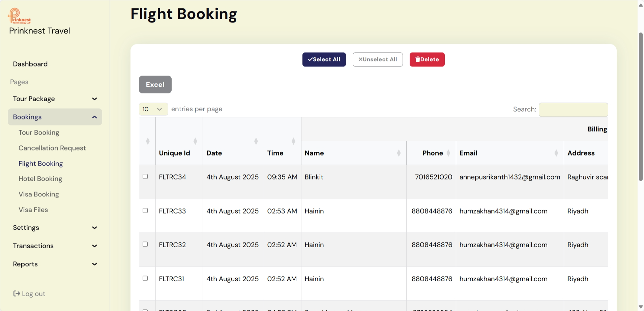Click the sort arrows above checkbox column
The image size is (644, 311).
148,141
